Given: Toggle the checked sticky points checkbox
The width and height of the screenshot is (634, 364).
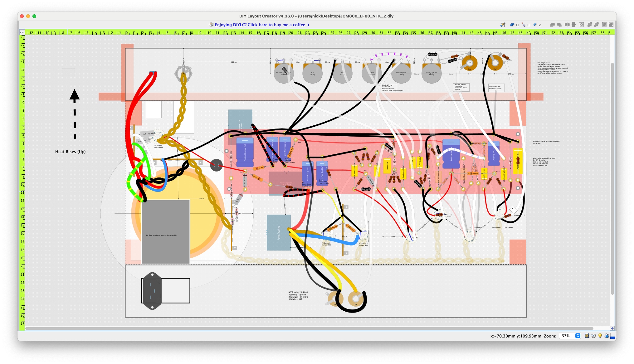Looking at the screenshot, I should 540,25.
